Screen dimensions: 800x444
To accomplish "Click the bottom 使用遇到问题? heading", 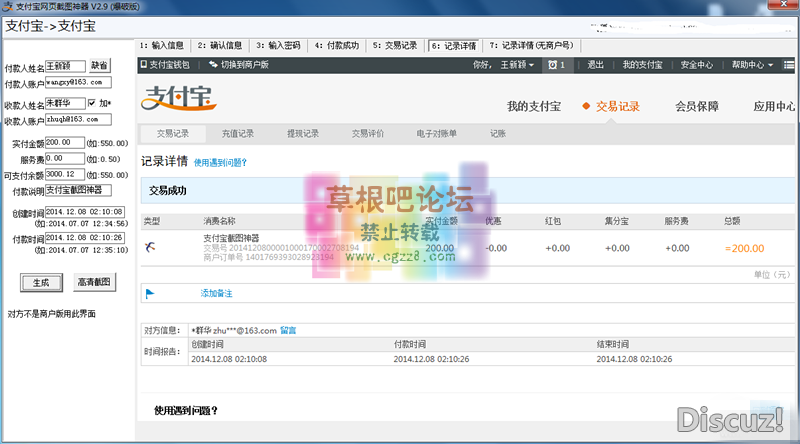I will coord(186,411).
